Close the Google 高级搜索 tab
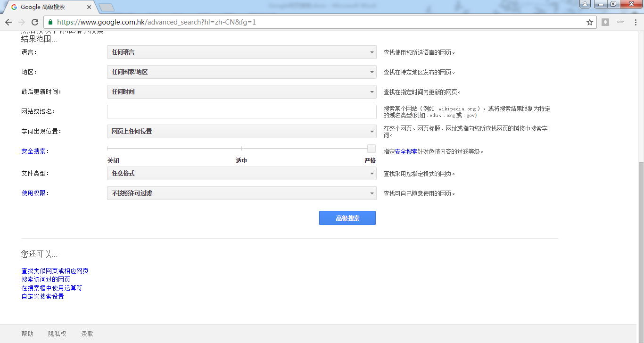This screenshot has height=343, width=644. coord(89,7)
